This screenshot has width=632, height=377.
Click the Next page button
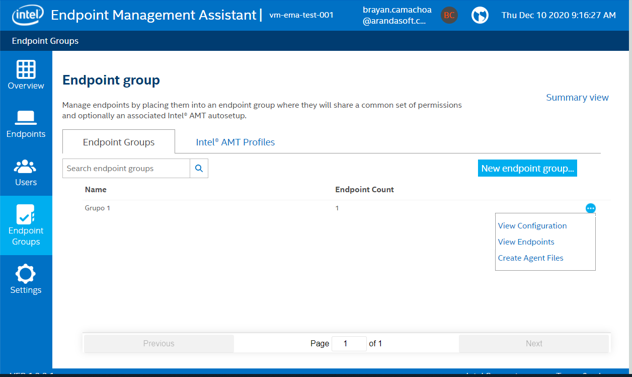click(x=534, y=344)
